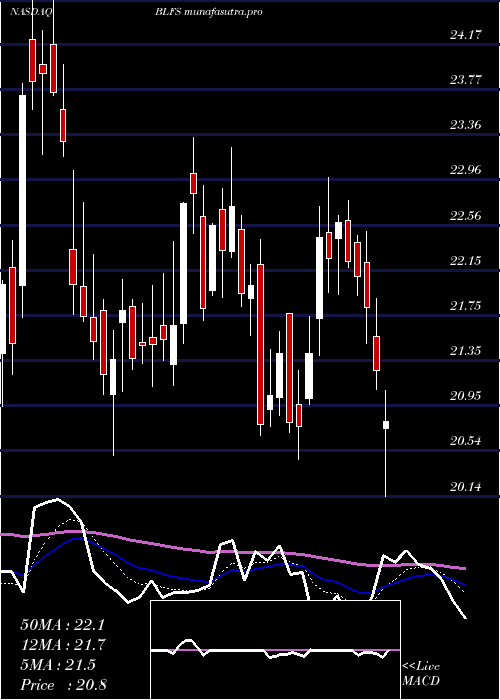Image resolution: width=500 pixels, height=700 pixels.
Task: Click the last small white candle near 20.8
Action: coord(386,425)
